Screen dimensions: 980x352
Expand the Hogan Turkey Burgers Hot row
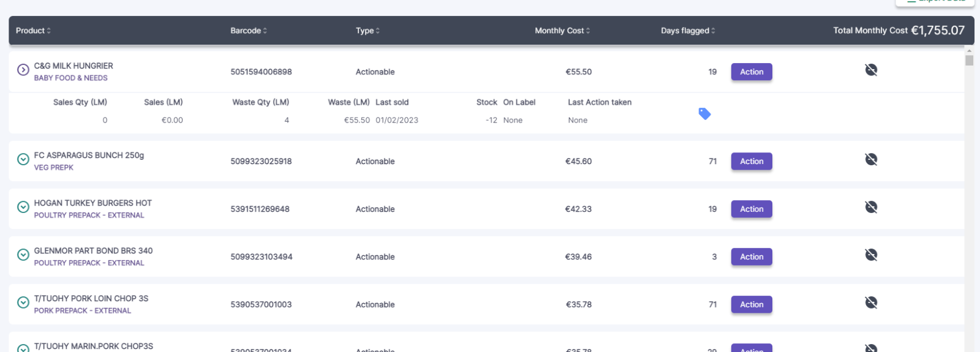[x=23, y=207]
